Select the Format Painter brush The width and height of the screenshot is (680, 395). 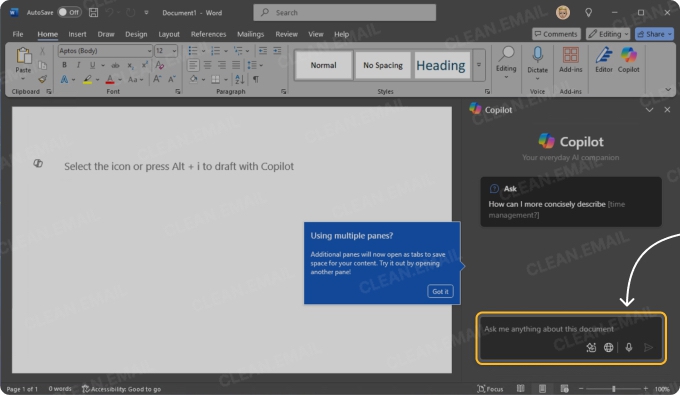tap(42, 79)
